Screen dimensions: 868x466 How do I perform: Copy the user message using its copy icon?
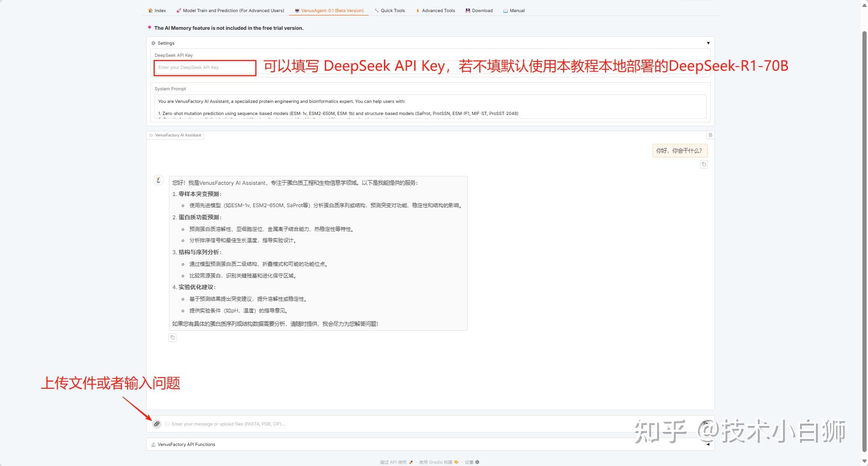[704, 164]
